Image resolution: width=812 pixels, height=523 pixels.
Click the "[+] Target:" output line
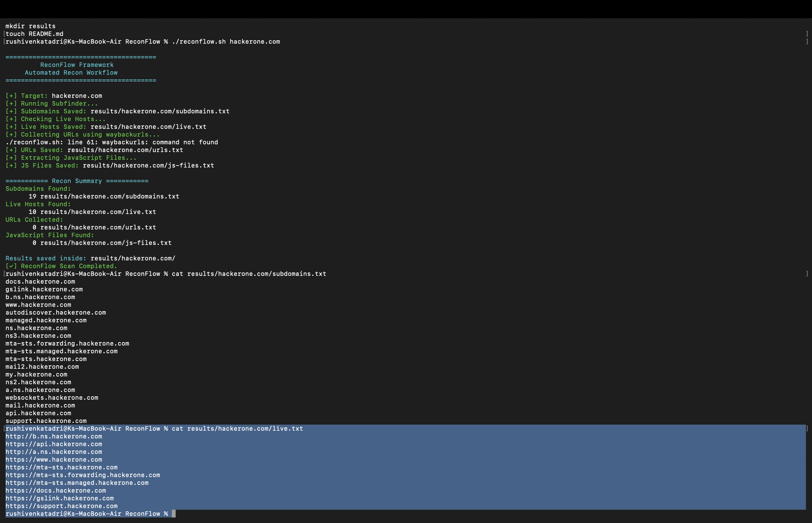pyautogui.click(x=54, y=96)
